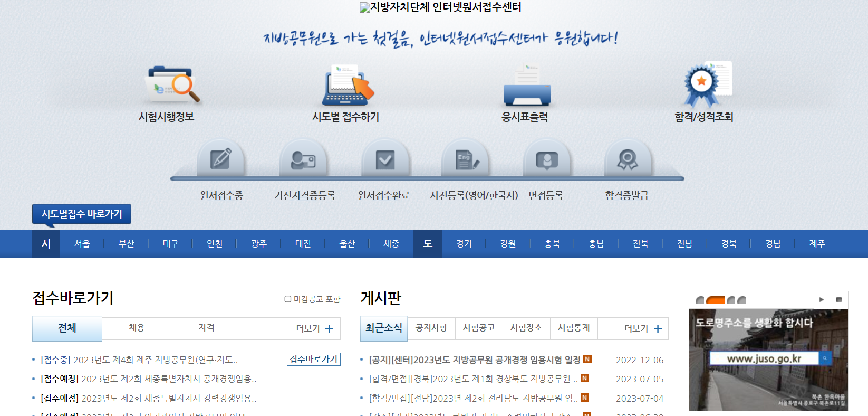This screenshot has width=868, height=416.
Task: Open [접수예정] 세종특별자치시 공개경쟁임용 listing
Action: (x=149, y=379)
